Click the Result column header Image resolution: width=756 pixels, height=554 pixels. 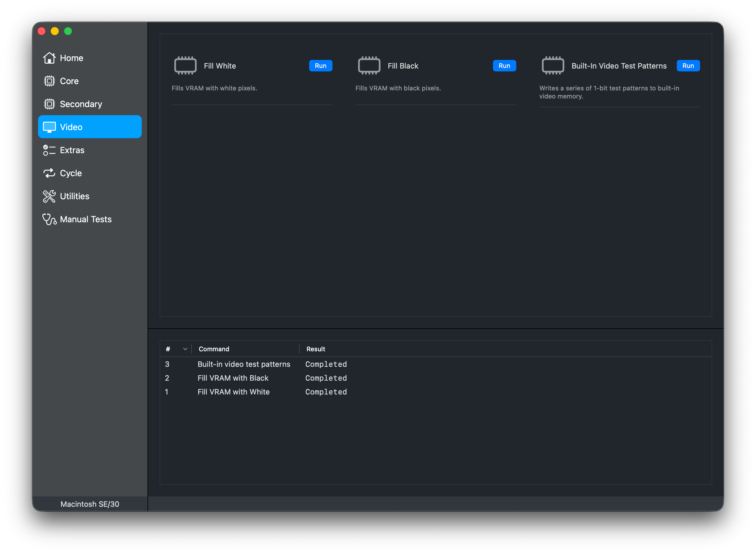coord(315,349)
